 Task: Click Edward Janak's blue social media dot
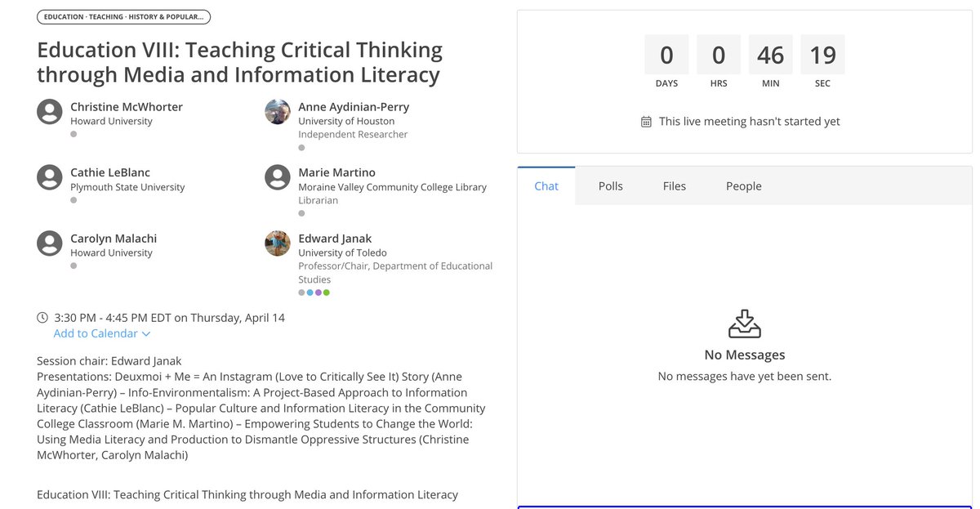point(310,292)
